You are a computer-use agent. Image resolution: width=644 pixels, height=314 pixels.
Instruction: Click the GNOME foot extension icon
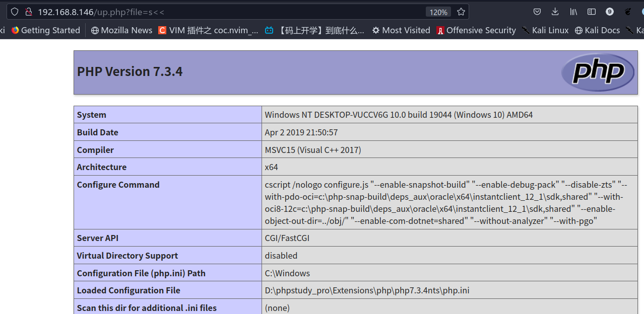pos(628,12)
